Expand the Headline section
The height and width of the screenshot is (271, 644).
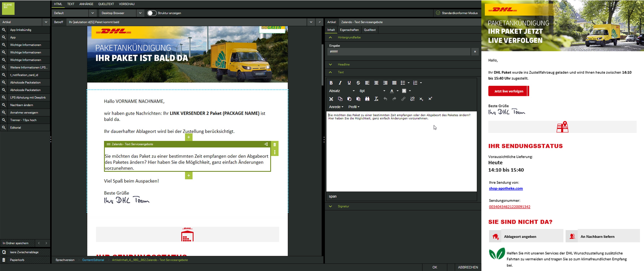tap(331, 64)
